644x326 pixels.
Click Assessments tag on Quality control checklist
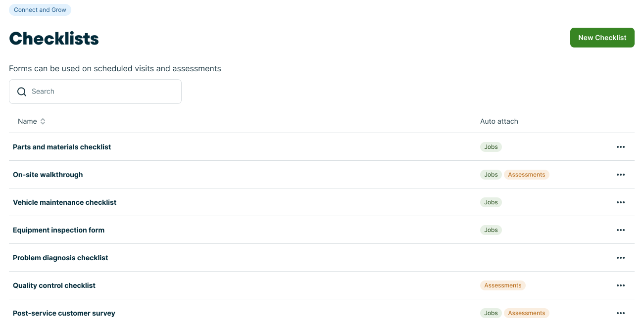pyautogui.click(x=502, y=285)
